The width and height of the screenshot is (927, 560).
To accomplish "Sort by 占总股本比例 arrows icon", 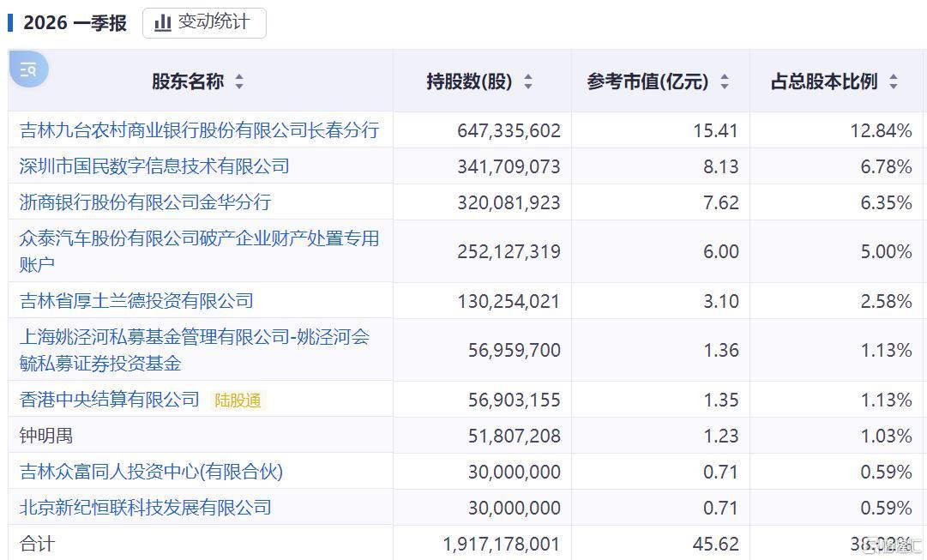I will [x=894, y=81].
